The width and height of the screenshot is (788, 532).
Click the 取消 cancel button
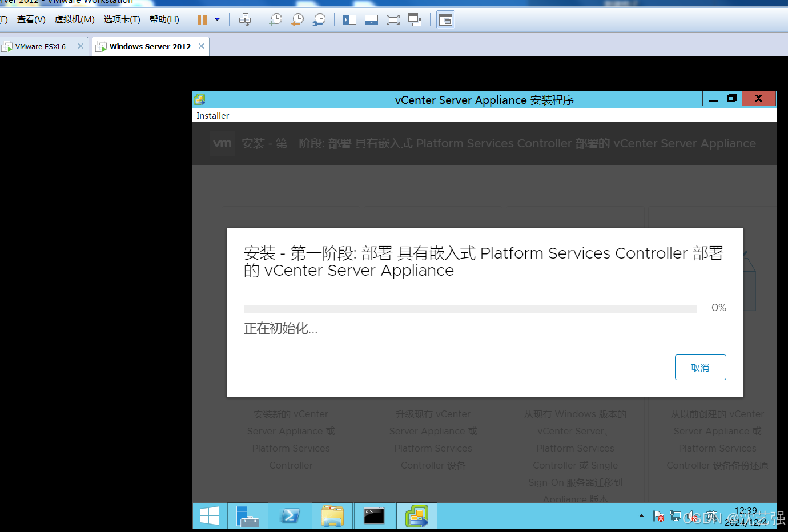pos(700,367)
